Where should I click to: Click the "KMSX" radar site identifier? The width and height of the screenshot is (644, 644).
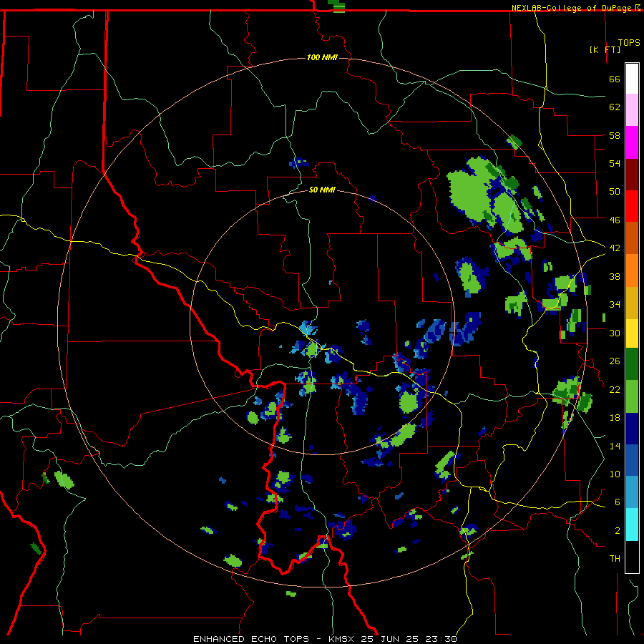pyautogui.click(x=343, y=639)
